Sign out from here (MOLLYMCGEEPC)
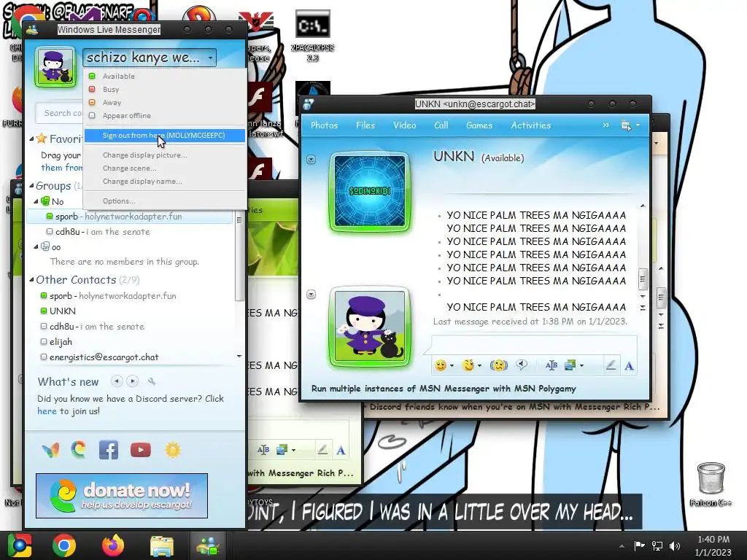Viewport: 747px width, 560px height. point(164,135)
